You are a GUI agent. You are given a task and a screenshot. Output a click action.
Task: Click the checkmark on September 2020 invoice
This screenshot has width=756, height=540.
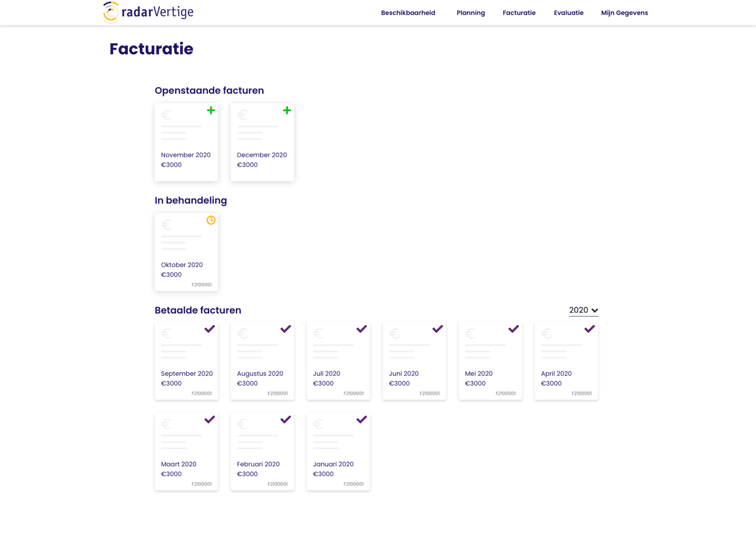pyautogui.click(x=210, y=329)
